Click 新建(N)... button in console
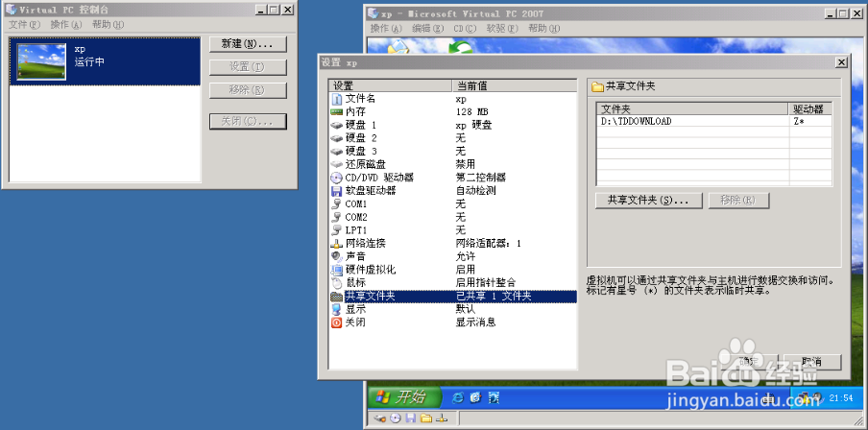 pos(248,44)
